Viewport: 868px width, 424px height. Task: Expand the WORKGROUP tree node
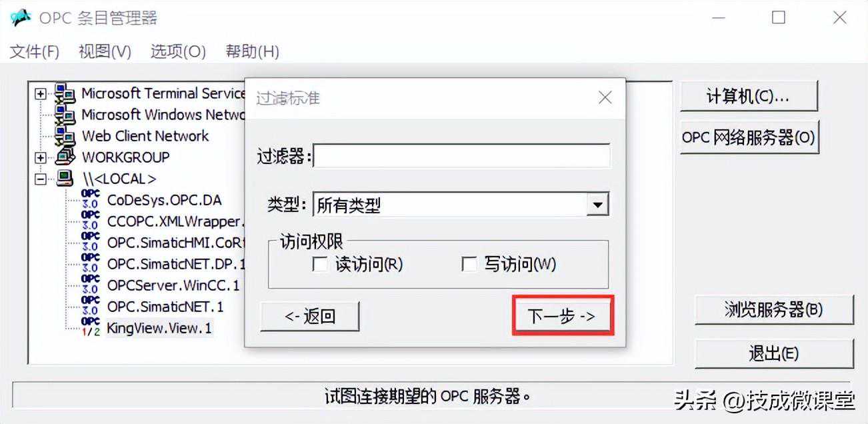point(41,158)
